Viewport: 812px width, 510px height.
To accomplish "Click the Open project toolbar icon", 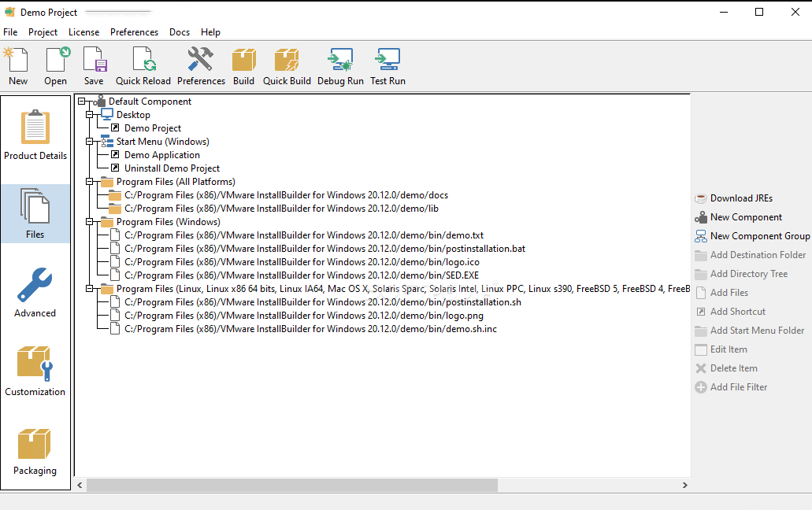I will 55,65.
